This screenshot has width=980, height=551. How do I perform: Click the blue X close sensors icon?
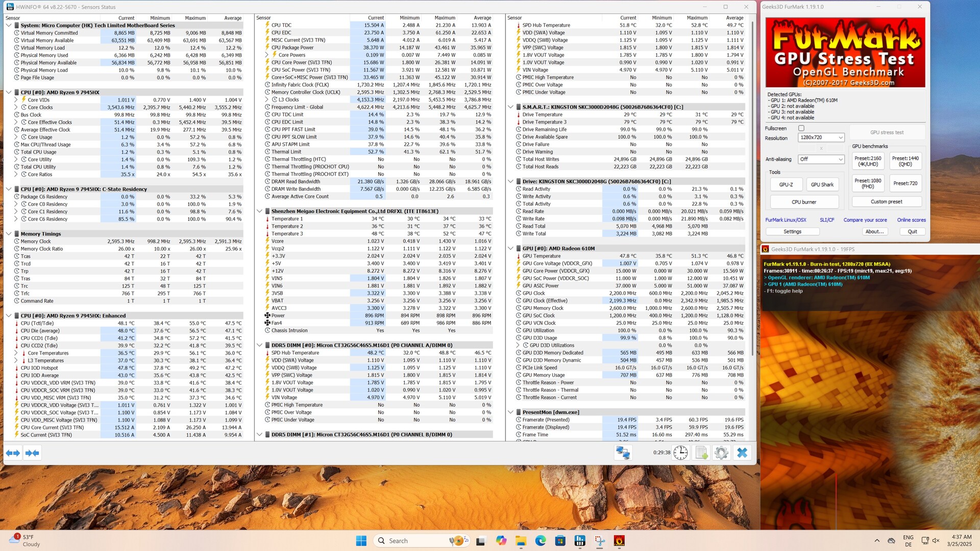click(x=742, y=453)
